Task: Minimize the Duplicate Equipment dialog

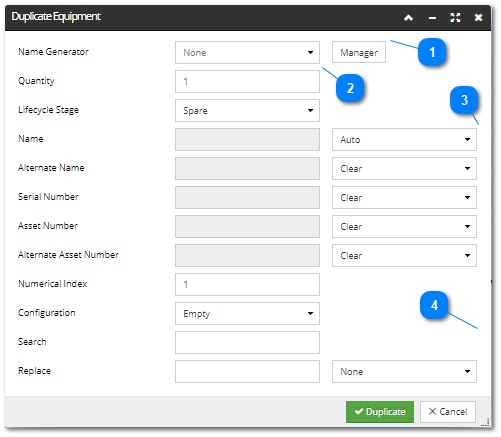Action: 432,18
